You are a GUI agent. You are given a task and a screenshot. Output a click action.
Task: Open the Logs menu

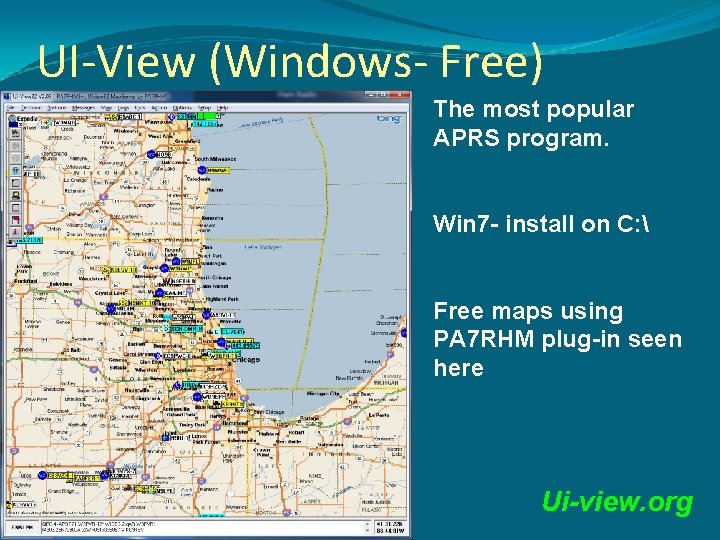[x=124, y=108]
